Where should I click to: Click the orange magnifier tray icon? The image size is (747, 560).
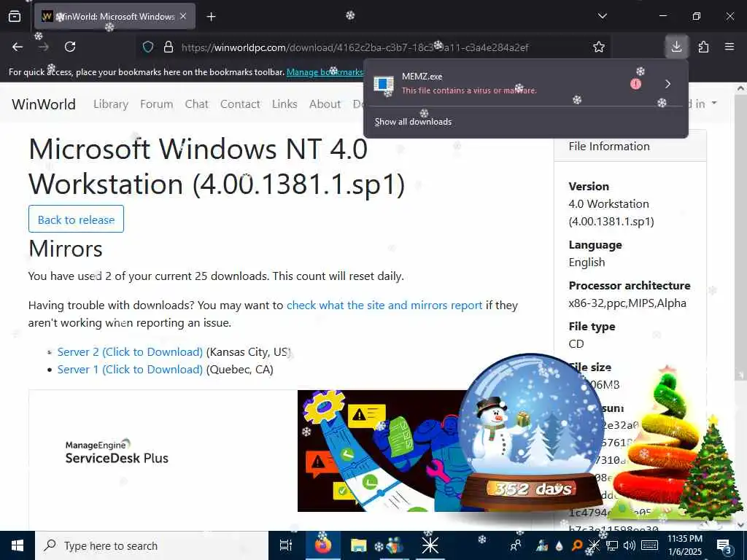[576, 545]
